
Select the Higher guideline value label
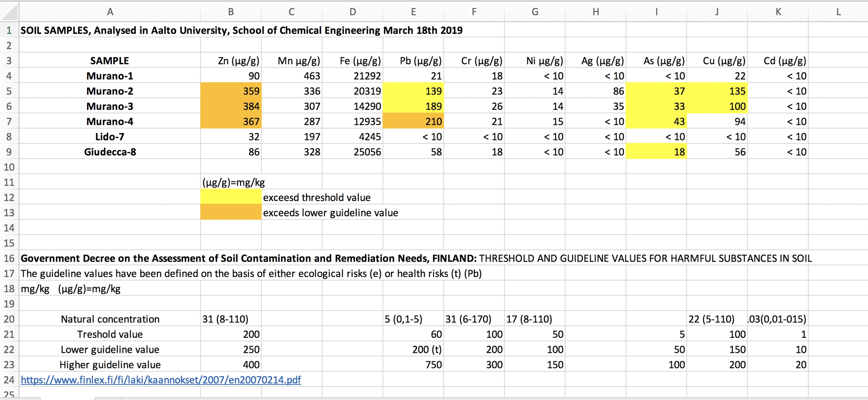(x=110, y=365)
